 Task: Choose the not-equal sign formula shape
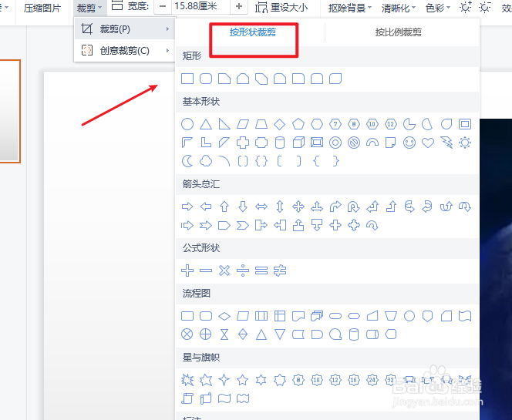(x=280, y=270)
